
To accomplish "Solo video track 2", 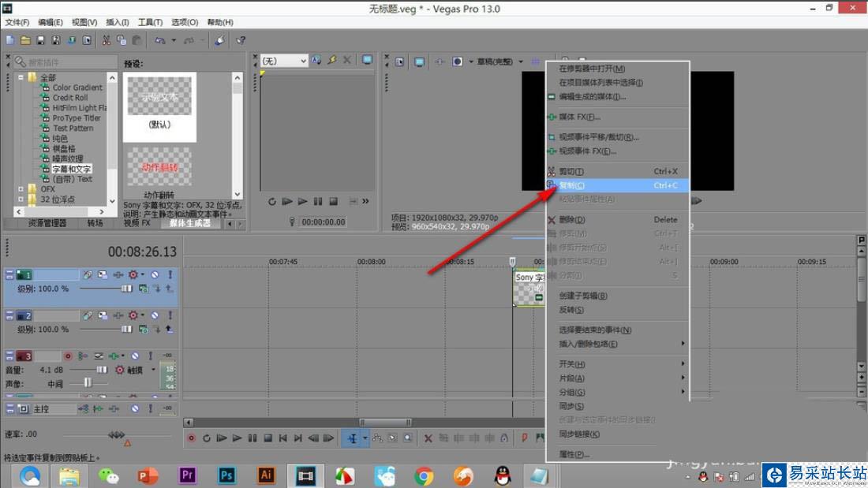I will [x=170, y=315].
